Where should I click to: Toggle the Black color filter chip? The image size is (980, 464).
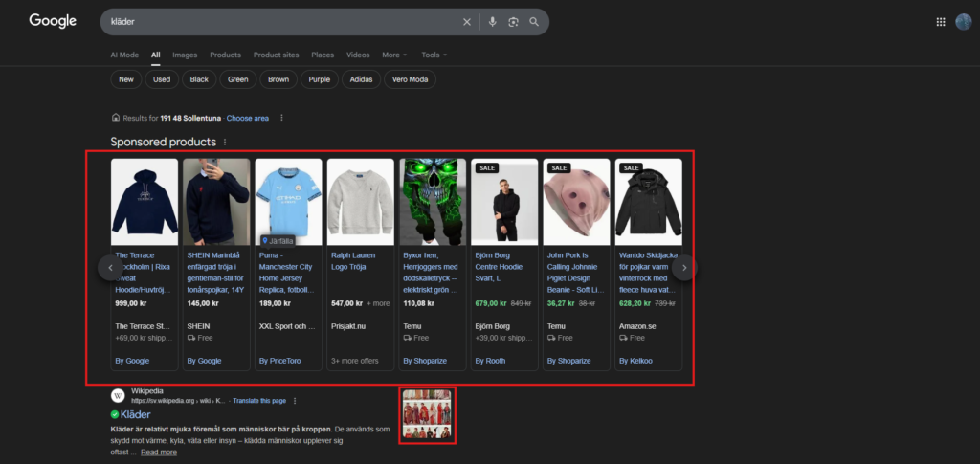199,79
